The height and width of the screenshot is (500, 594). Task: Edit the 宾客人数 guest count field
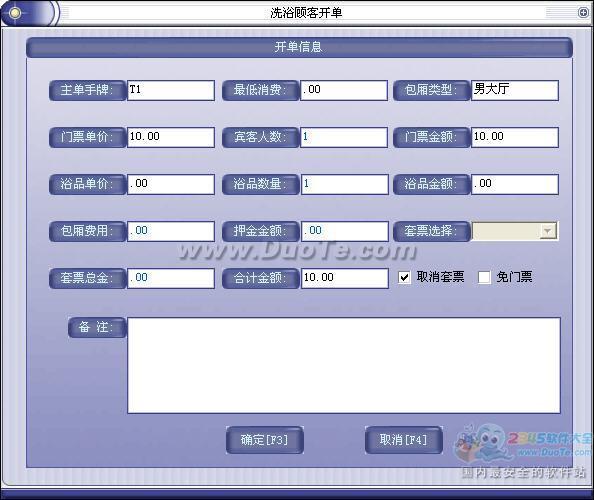[344, 137]
